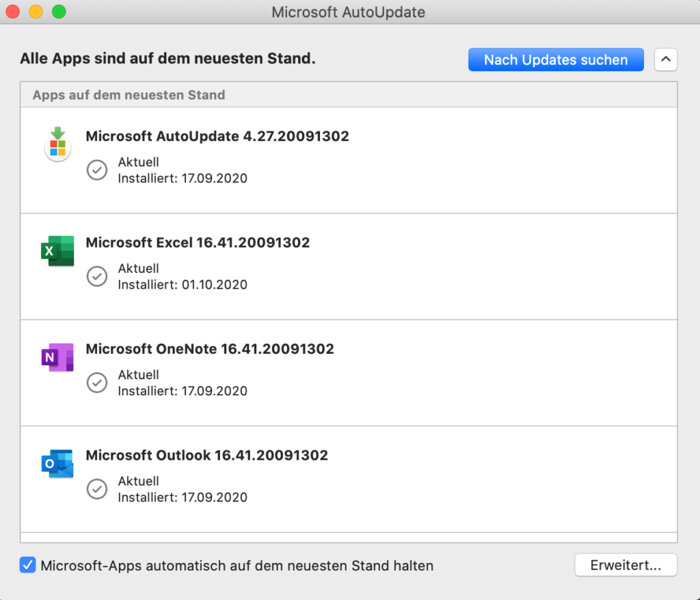This screenshot has height=600, width=700.
Task: Click the Microsoft OneNote app icon
Action: pyautogui.click(x=57, y=357)
